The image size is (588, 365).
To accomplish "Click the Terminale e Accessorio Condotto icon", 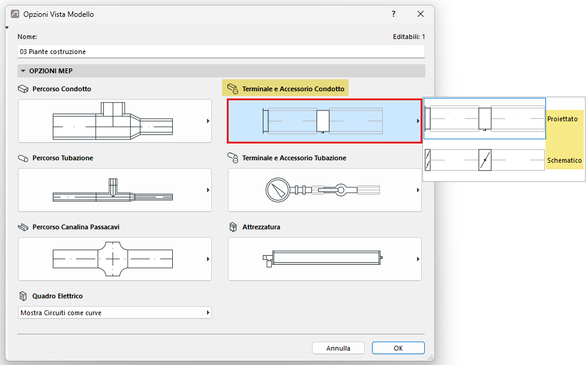I will pyautogui.click(x=233, y=89).
